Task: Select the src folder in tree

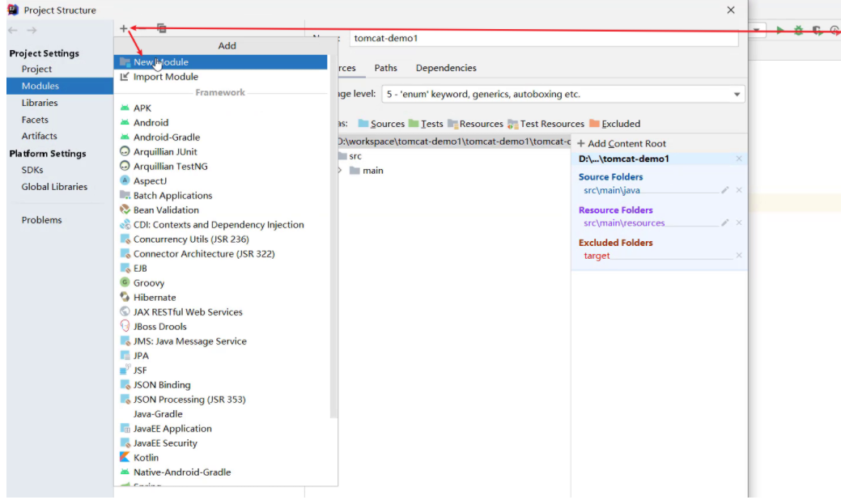Action: (355, 156)
